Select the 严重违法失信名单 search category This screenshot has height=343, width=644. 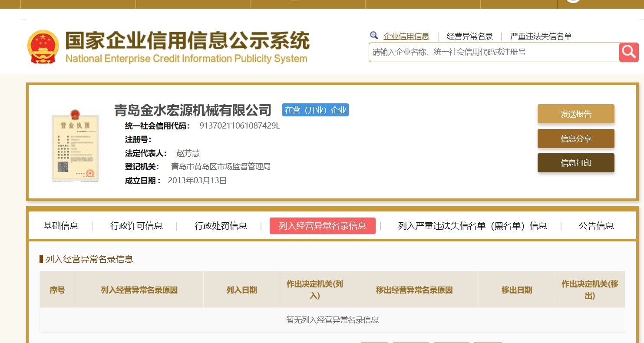pyautogui.click(x=541, y=36)
